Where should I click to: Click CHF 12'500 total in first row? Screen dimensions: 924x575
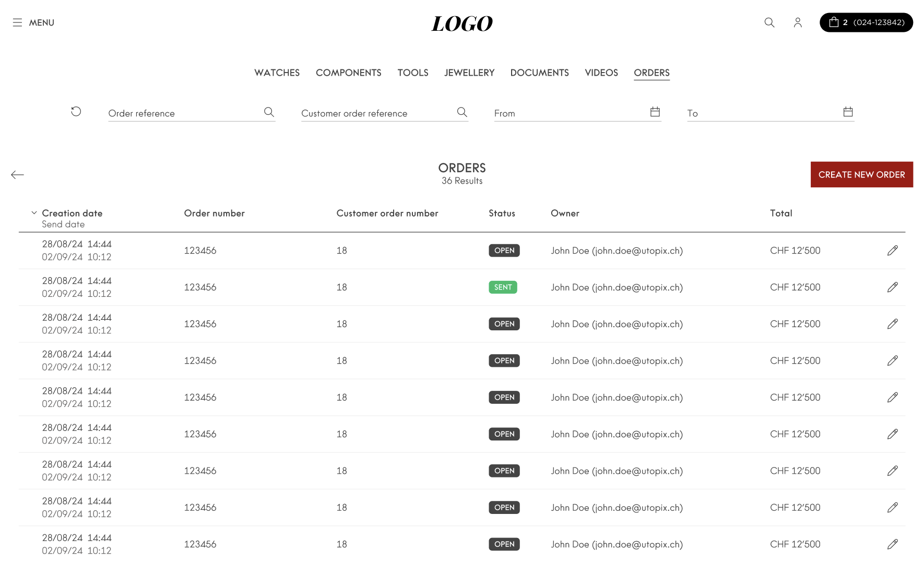click(795, 250)
